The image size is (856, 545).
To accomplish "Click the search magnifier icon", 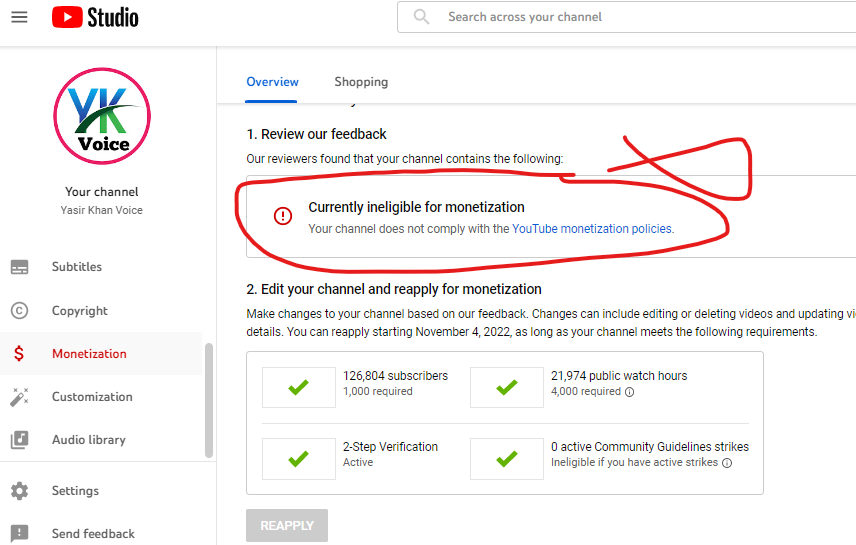I will tap(421, 17).
